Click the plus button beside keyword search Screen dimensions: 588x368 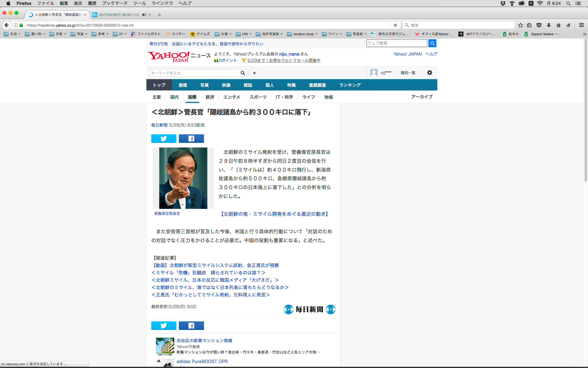(254, 73)
